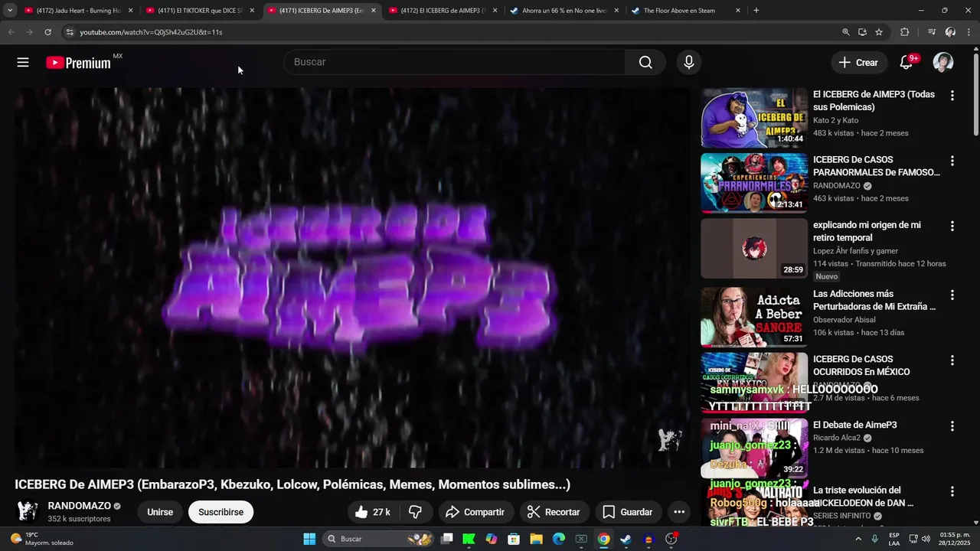
Task: View site information icon in address bar
Action: pyautogui.click(x=70, y=32)
